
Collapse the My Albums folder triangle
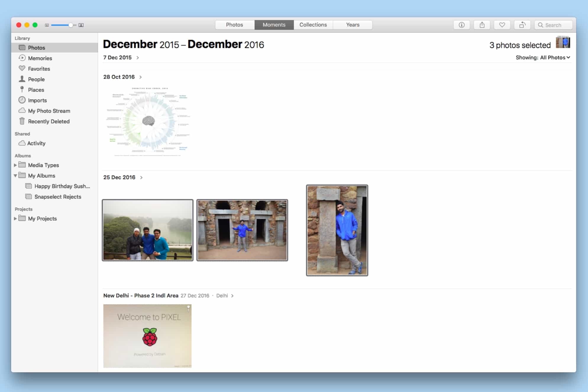pyautogui.click(x=15, y=176)
